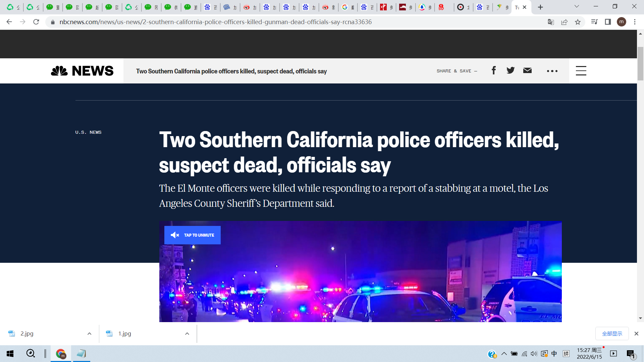
Task: Bookmark this page with the star icon
Action: point(578,22)
